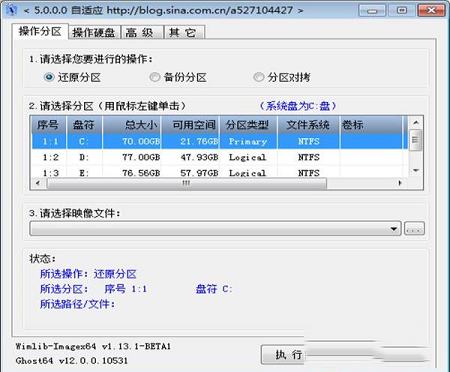Click the browse "..." image file button
450x372 pixels.
[414, 229]
